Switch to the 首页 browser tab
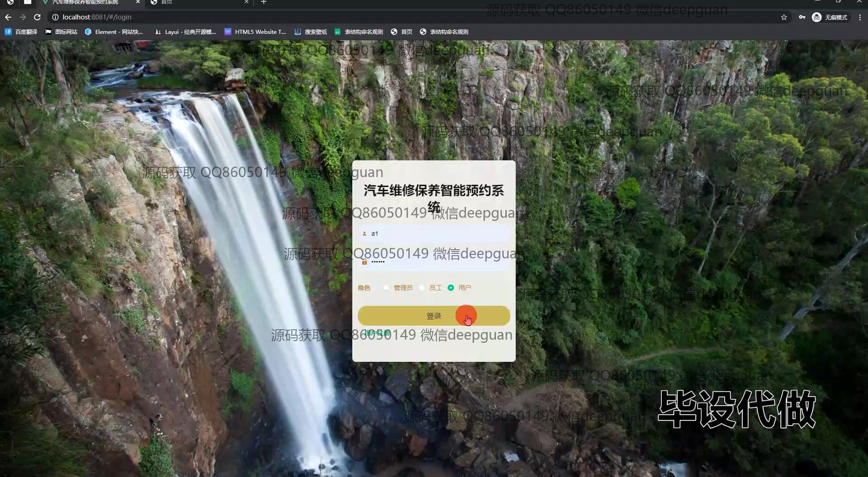The image size is (868, 477). (x=199, y=2)
